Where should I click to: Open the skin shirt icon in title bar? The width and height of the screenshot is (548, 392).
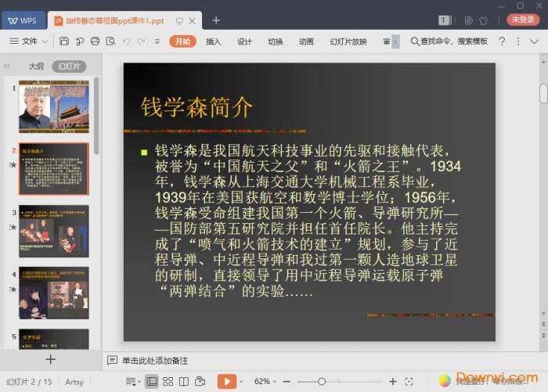(484, 20)
